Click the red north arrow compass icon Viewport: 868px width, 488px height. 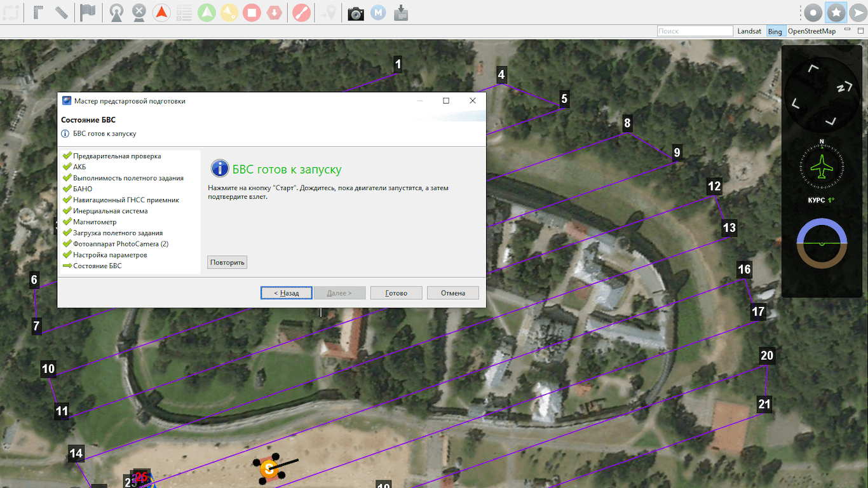[161, 13]
